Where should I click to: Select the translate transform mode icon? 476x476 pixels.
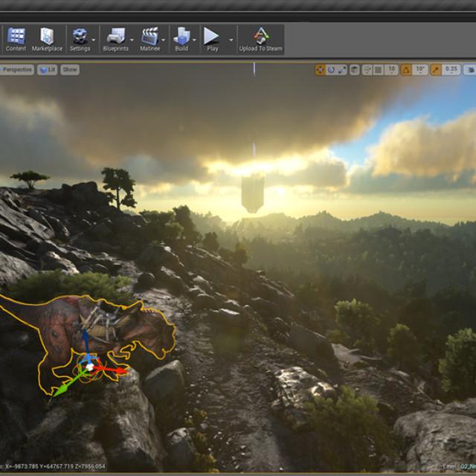coord(320,70)
